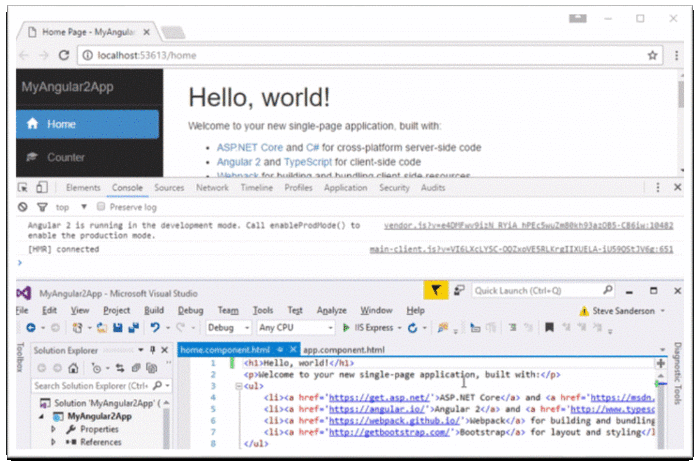Close the Solution Explorer panel
700x467 pixels.
point(165,350)
